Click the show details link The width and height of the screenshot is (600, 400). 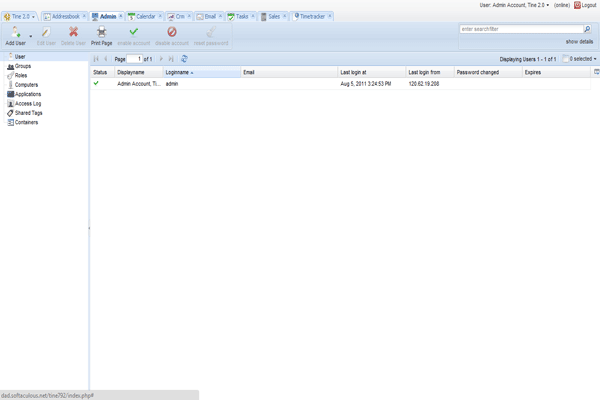[579, 42]
